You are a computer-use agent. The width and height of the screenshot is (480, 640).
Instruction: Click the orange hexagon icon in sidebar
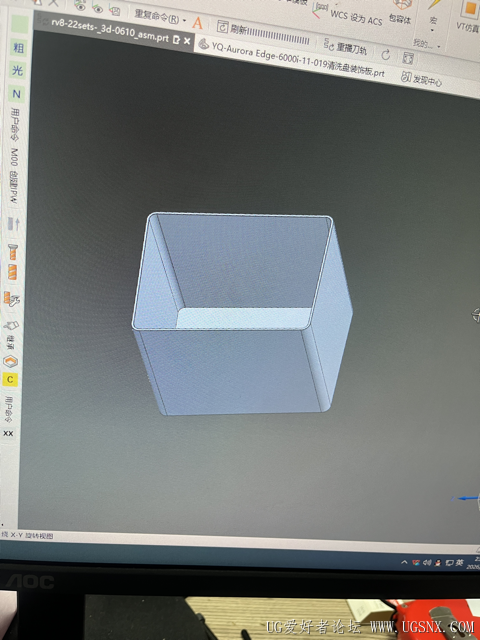click(10, 361)
